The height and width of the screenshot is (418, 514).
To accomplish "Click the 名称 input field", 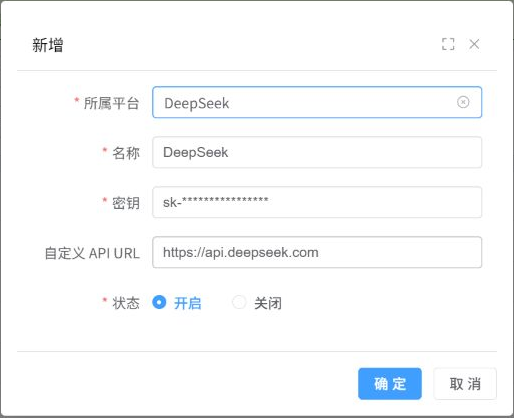I will click(317, 152).
